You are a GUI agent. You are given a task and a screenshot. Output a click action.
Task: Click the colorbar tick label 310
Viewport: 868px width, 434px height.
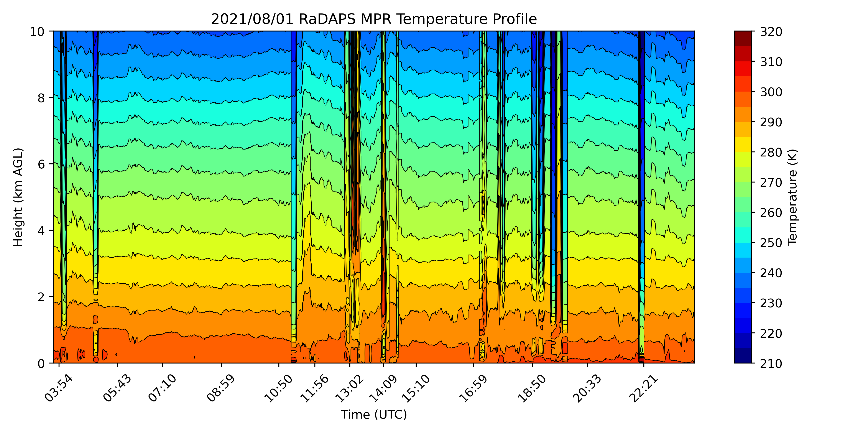771,62
